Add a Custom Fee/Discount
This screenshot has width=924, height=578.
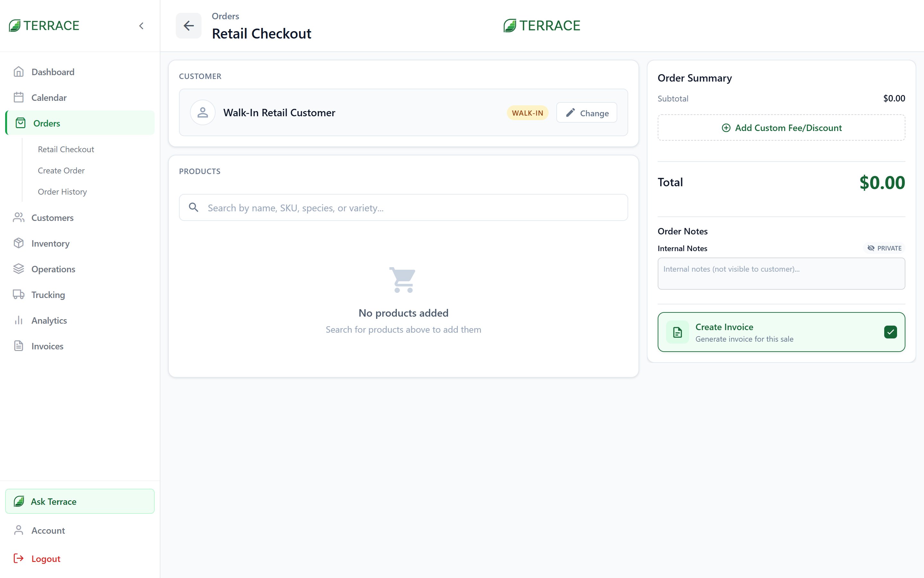[x=781, y=128]
